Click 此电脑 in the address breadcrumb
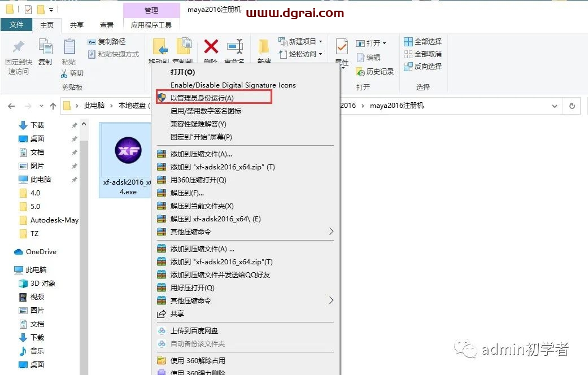The image size is (588, 375). [94, 106]
